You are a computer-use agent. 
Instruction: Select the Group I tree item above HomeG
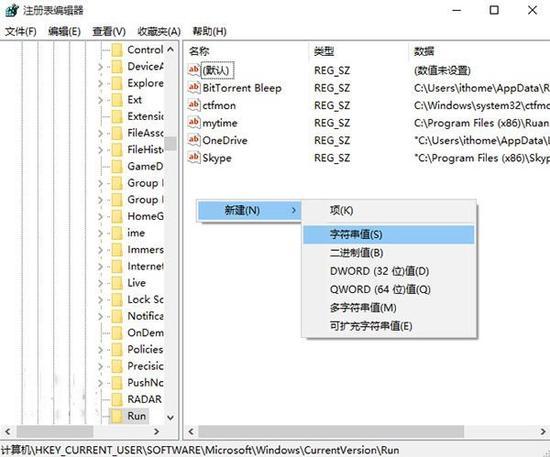[x=146, y=200]
